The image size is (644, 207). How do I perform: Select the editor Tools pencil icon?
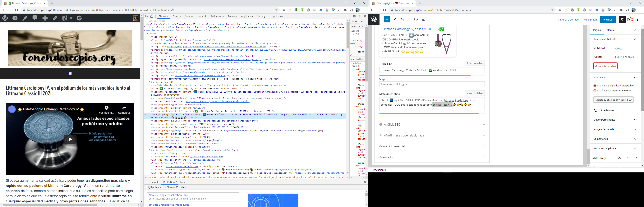point(395,20)
